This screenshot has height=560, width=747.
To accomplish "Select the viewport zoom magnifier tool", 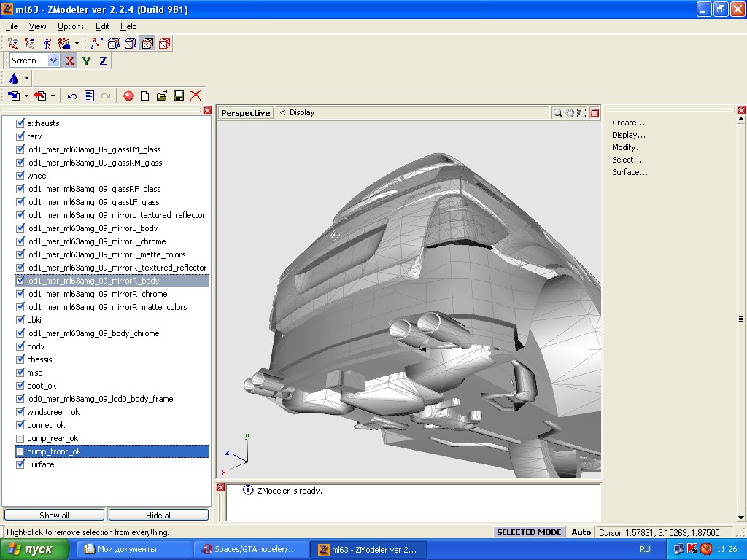I will click(x=558, y=113).
